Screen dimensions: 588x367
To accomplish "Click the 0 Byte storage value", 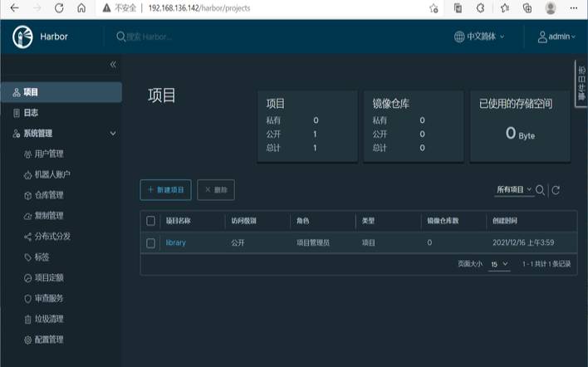I will [x=520, y=134].
